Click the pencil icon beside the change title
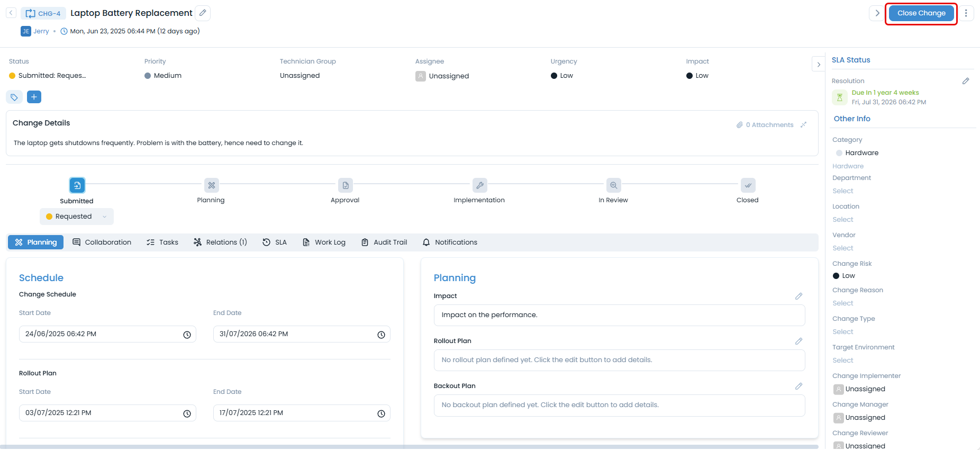This screenshot has height=450, width=980. click(203, 13)
